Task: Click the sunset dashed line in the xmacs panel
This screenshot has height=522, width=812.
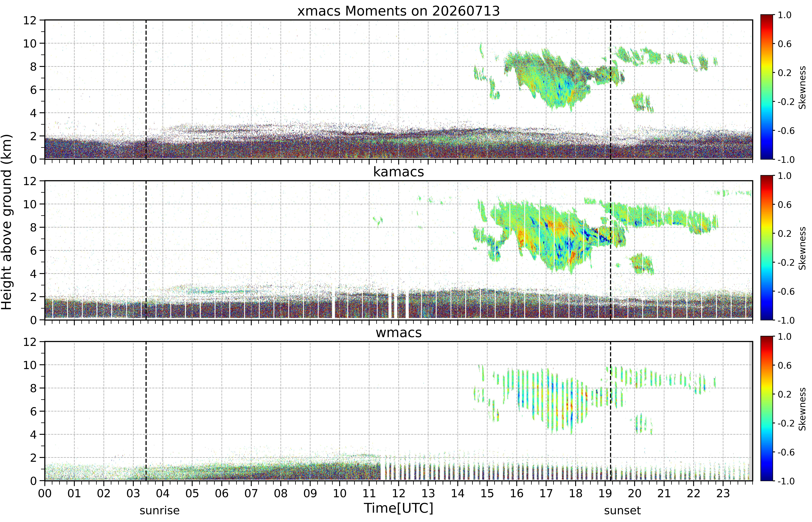Action: [610, 90]
